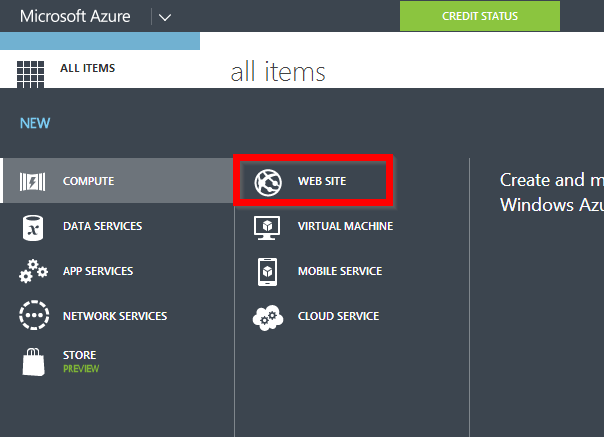Click the Data Services database icon
Screen dimensions: 604x437
point(33,228)
